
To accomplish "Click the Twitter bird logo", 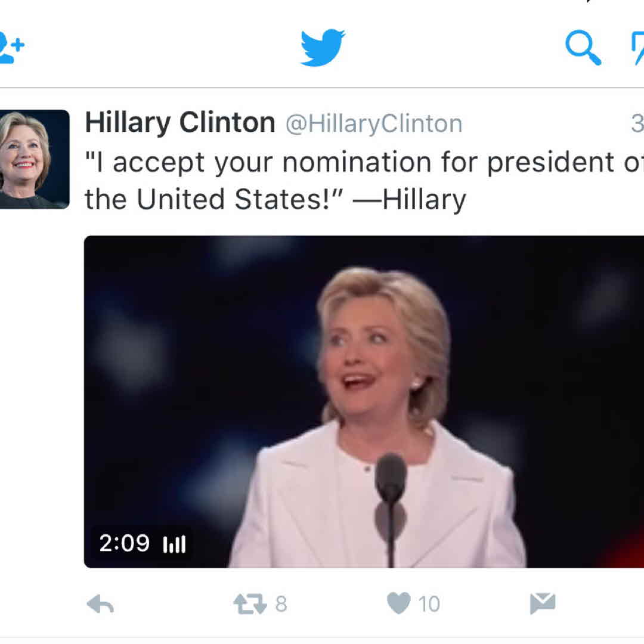I will tap(323, 47).
